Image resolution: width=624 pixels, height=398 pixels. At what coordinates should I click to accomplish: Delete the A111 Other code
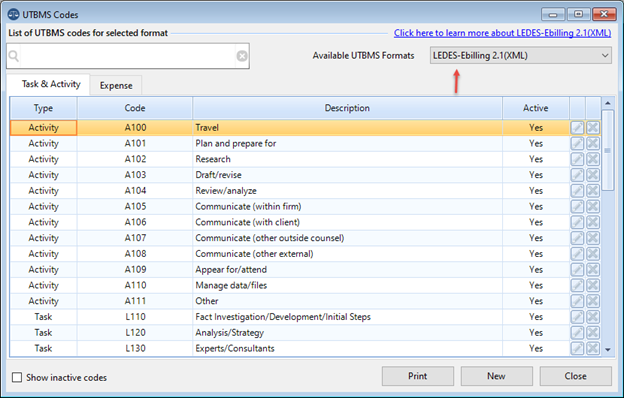[x=593, y=301]
